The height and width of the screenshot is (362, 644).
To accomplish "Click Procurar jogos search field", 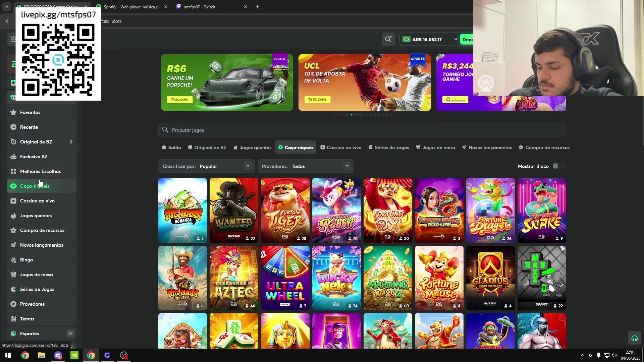I will [x=362, y=130].
